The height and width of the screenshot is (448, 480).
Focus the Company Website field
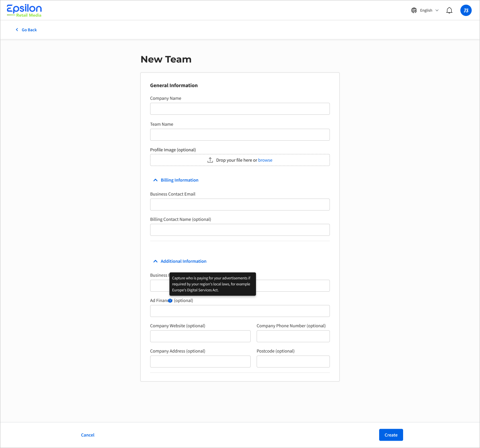pyautogui.click(x=200, y=336)
